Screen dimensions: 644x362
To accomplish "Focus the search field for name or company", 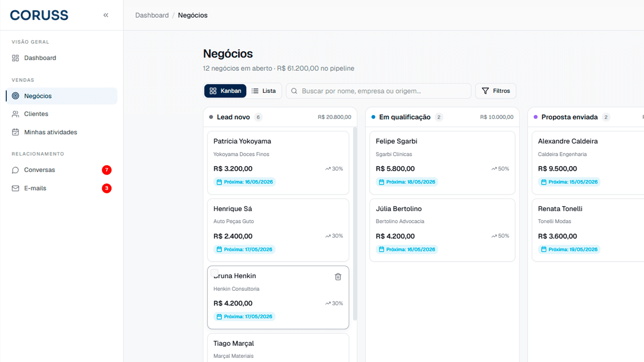I will tap(378, 91).
